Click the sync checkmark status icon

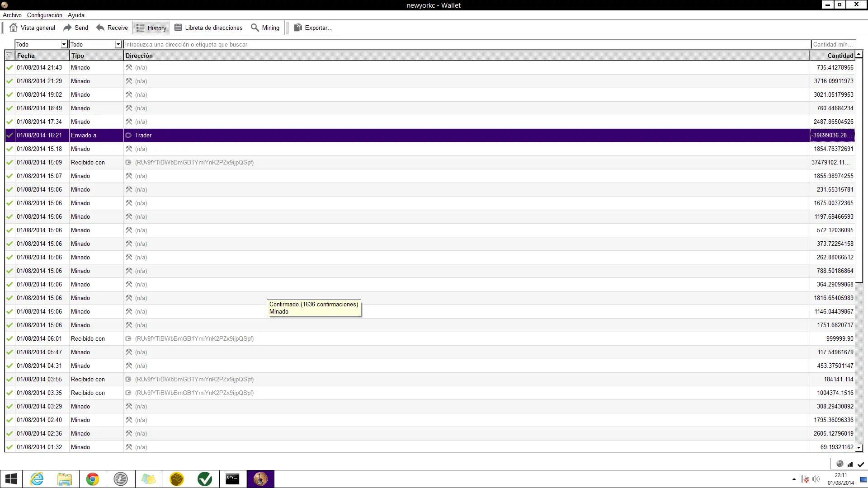861,464
